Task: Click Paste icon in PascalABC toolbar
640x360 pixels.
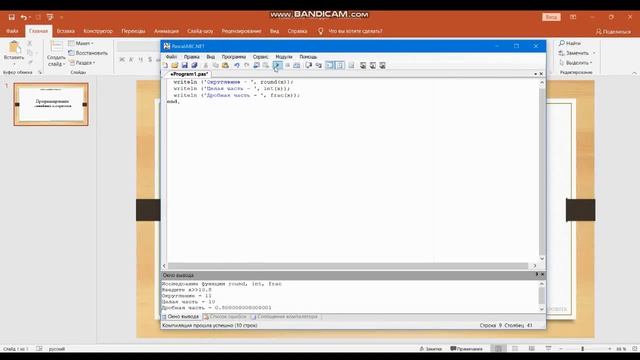Action: click(225, 65)
